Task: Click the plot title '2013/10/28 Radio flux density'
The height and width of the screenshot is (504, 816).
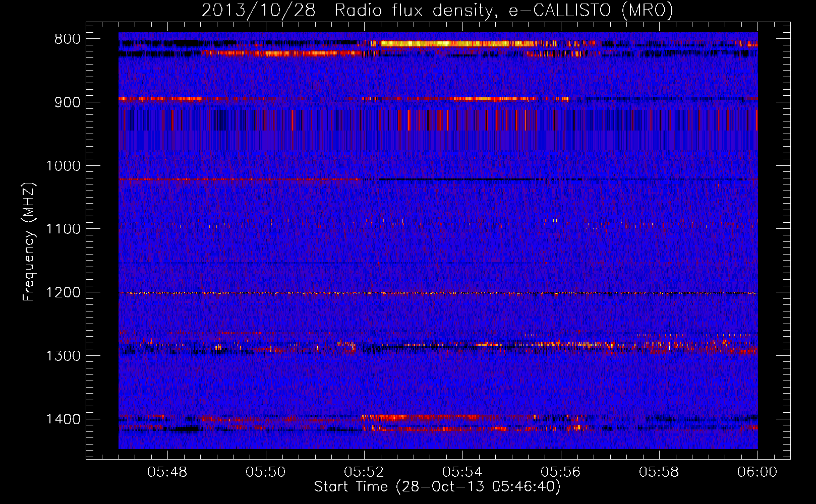Action: [437, 10]
